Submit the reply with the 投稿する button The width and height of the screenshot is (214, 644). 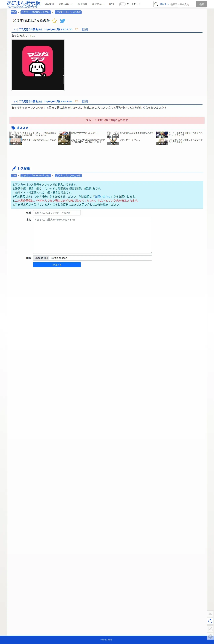click(x=57, y=265)
